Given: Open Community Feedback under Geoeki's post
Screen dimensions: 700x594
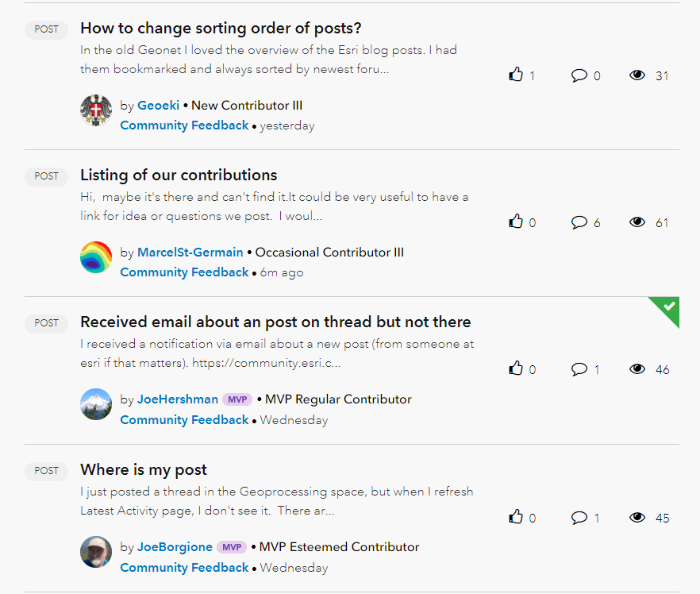Looking at the screenshot, I should (184, 125).
